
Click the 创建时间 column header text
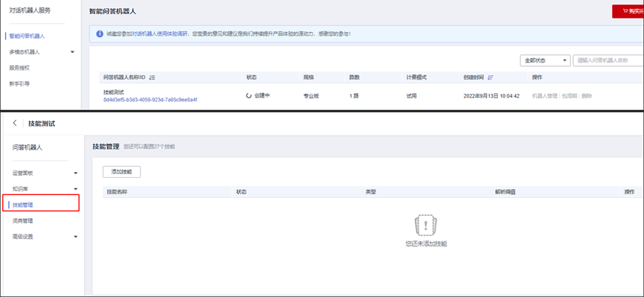(x=474, y=77)
